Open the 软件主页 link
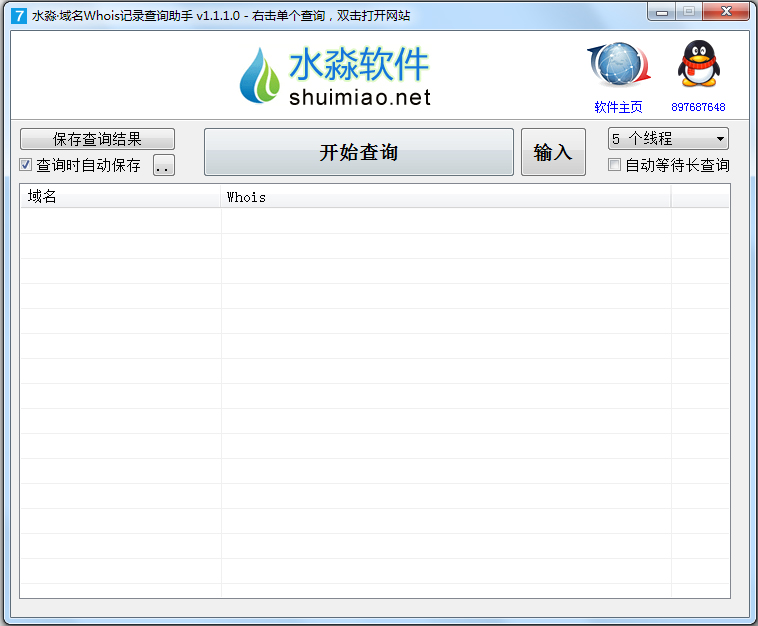This screenshot has height=626, width=758. 618,107
